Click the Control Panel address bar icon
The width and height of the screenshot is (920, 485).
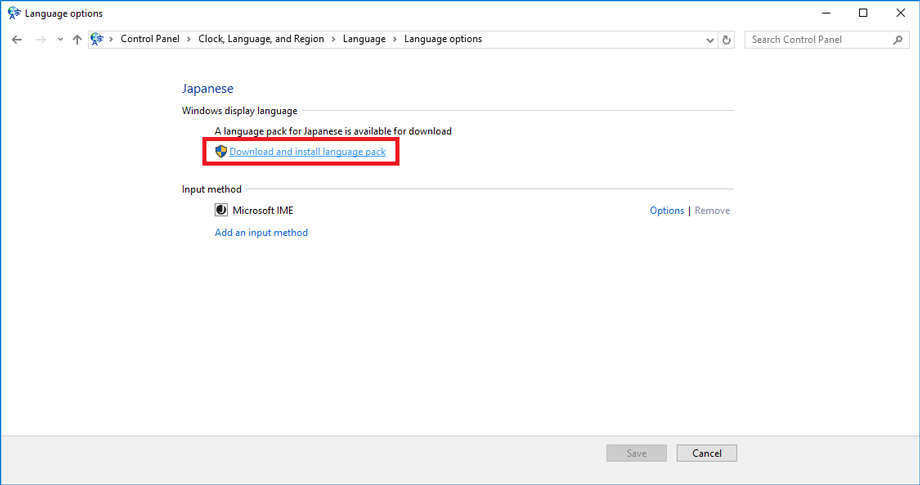[97, 39]
